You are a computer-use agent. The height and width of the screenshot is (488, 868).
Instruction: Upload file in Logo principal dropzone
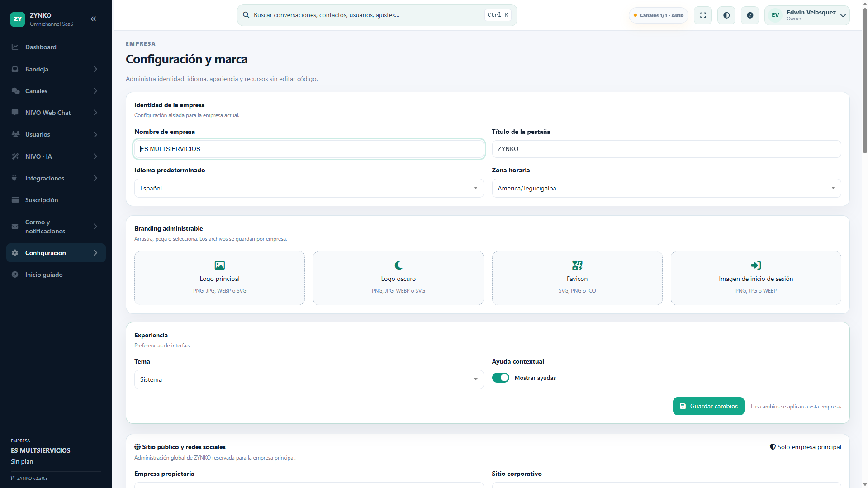(219, 278)
